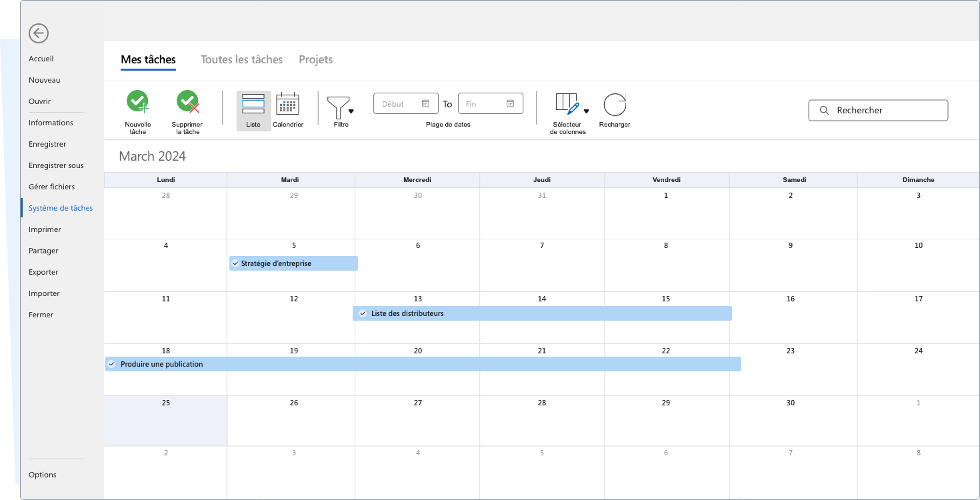Image resolution: width=980 pixels, height=500 pixels.
Task: Click the Samedi column header
Action: coord(794,180)
